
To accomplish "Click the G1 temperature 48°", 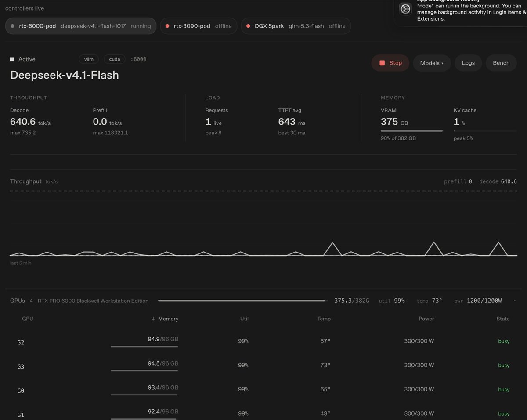I will [325, 413].
